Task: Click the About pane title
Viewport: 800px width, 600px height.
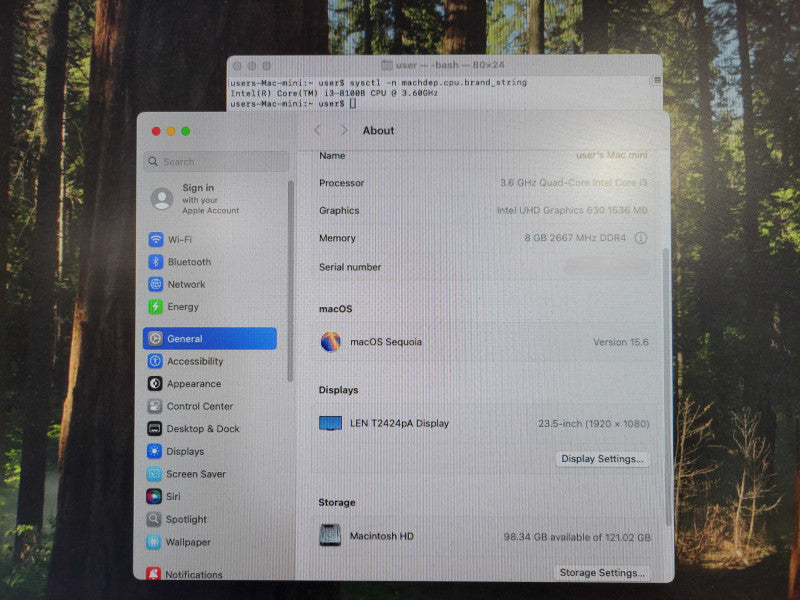Action: coord(378,131)
